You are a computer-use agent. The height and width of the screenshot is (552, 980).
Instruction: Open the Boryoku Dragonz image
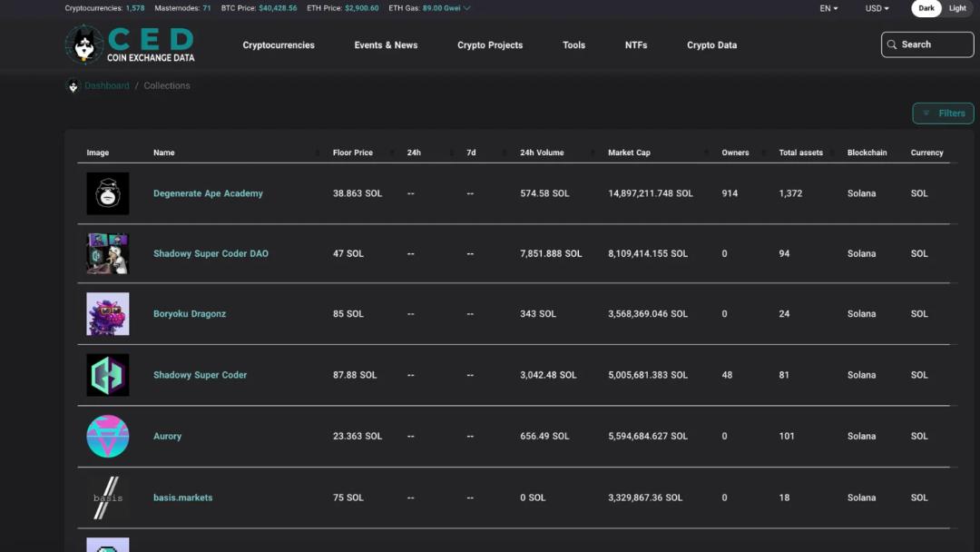(107, 314)
